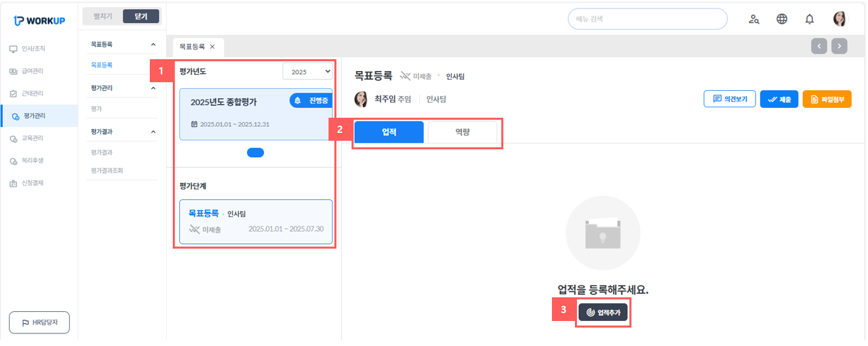Click the 급여관리 icon
Screen dimensions: 868x346
(13, 71)
